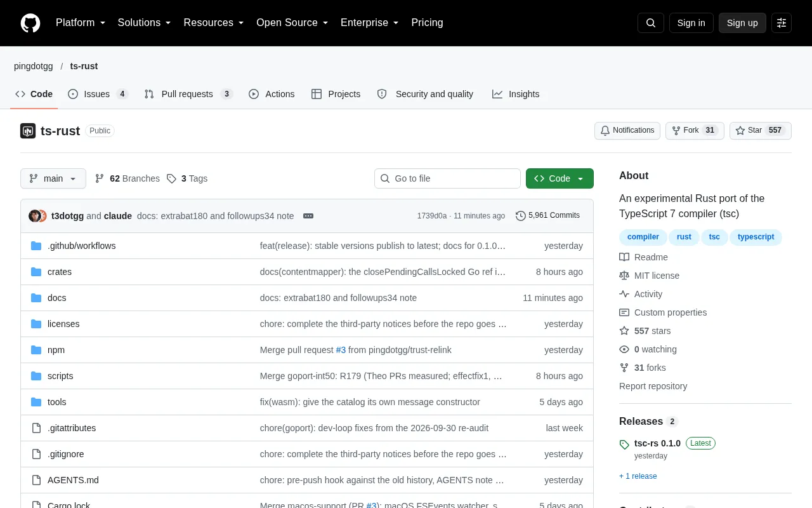This screenshot has height=508, width=812.
Task: Open the .gitignore file
Action: point(65,454)
